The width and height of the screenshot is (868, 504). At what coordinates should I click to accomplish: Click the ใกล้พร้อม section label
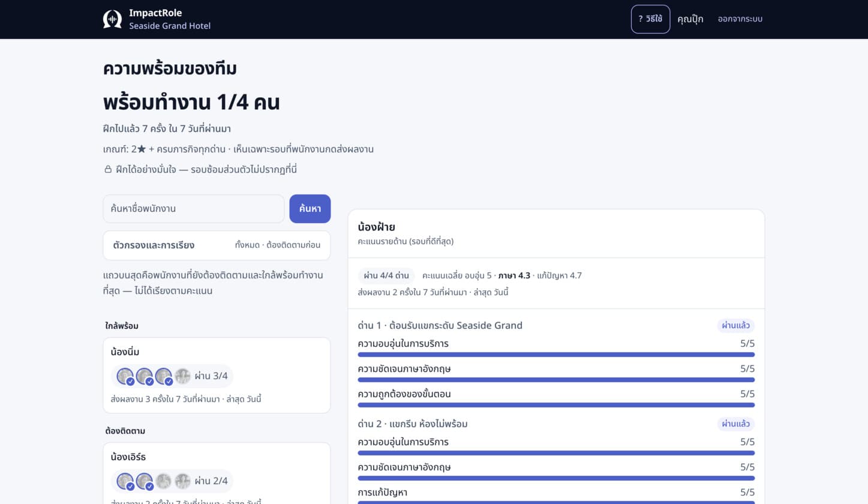122,326
